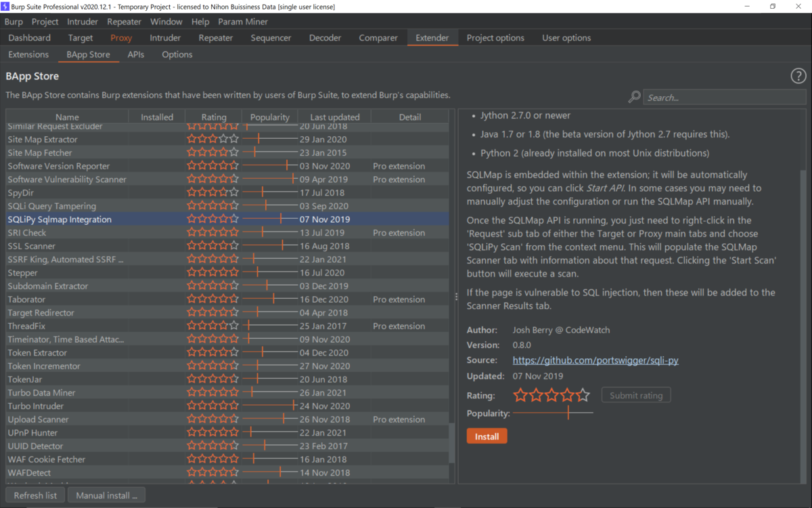The width and height of the screenshot is (812, 508).
Task: Switch to the User options tab
Action: pyautogui.click(x=566, y=38)
